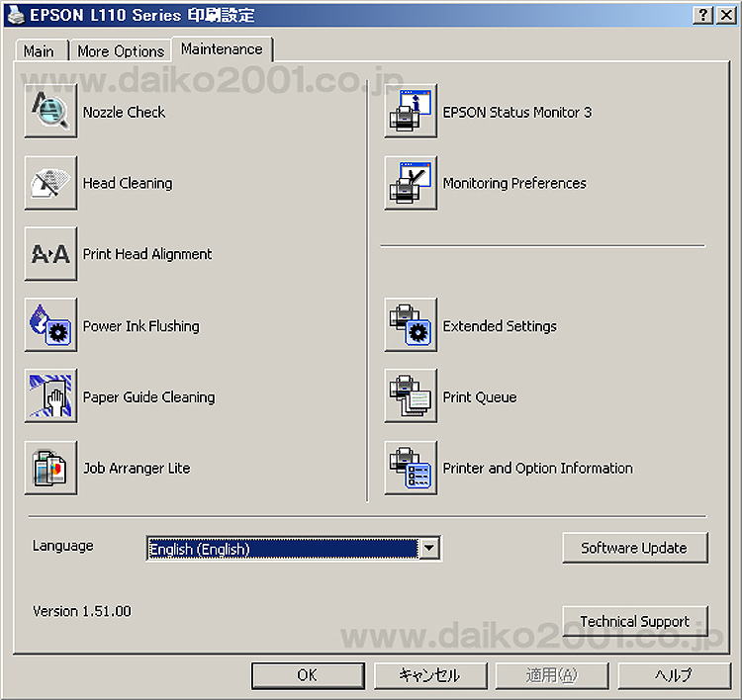Image resolution: width=742 pixels, height=700 pixels.
Task: Open Monitoring Preferences icon
Action: [411, 183]
